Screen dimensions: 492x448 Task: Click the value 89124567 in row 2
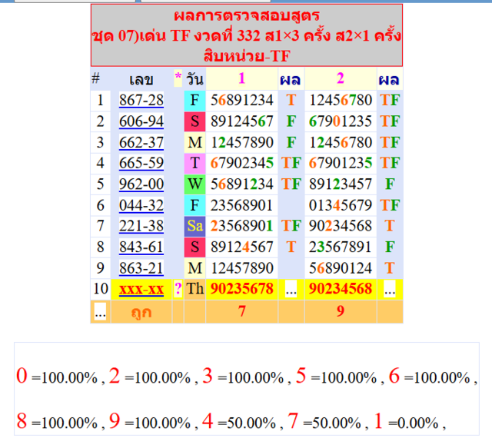click(241, 121)
